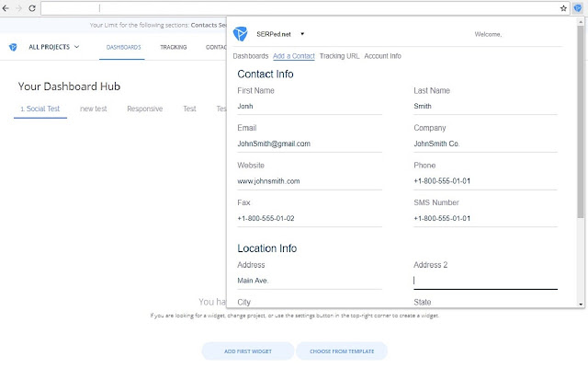Viewport: 588px width, 368px height.
Task: Open the ALL PROJECTS dropdown
Action: pos(54,47)
